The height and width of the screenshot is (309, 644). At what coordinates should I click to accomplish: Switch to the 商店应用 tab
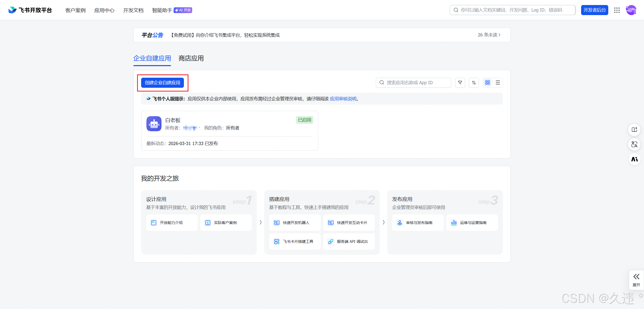191,58
